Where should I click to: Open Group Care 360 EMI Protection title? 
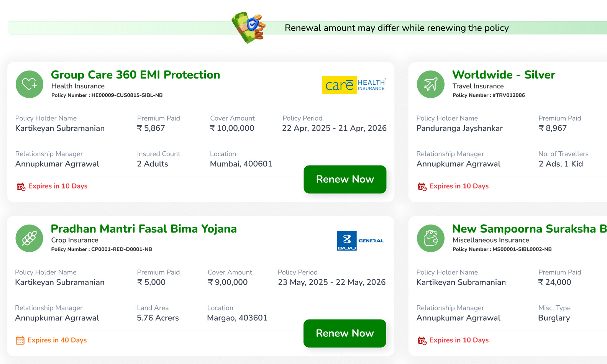click(x=136, y=75)
